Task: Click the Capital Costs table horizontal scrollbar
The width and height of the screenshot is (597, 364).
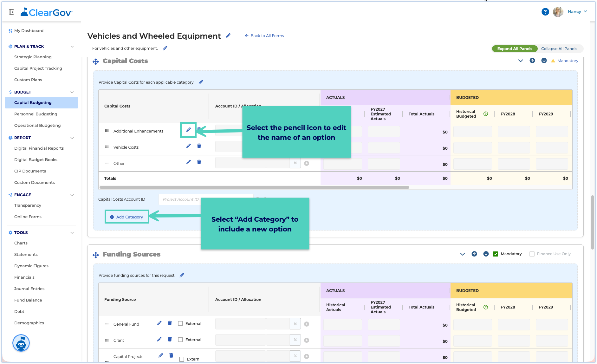Action: tap(254, 187)
